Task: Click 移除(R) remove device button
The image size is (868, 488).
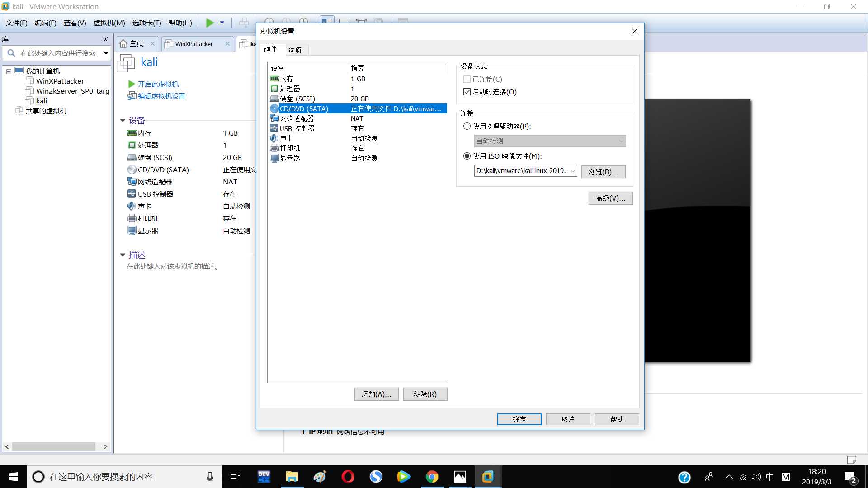Action: [425, 394]
